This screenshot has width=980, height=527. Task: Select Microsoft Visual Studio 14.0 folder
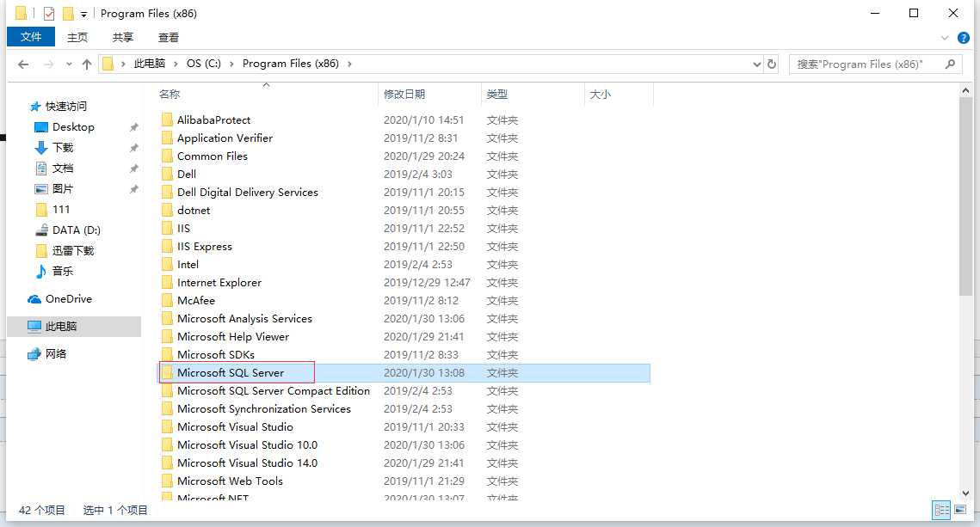pos(248,463)
